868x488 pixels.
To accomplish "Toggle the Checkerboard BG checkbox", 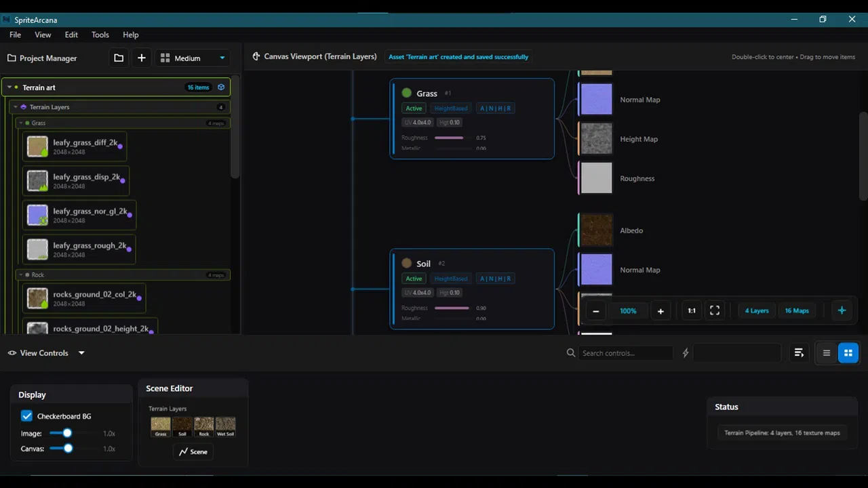I will (26, 415).
